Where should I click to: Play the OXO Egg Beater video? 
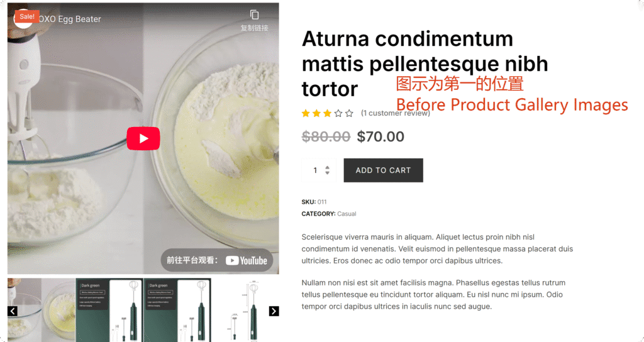click(x=143, y=138)
